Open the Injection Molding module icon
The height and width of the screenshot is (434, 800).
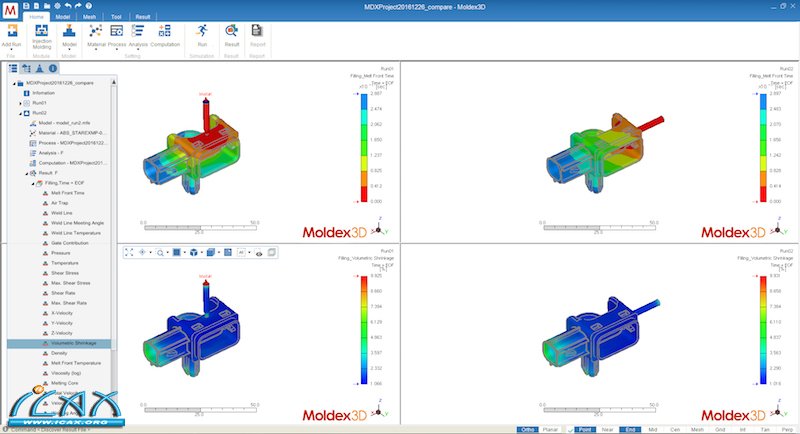[41, 31]
